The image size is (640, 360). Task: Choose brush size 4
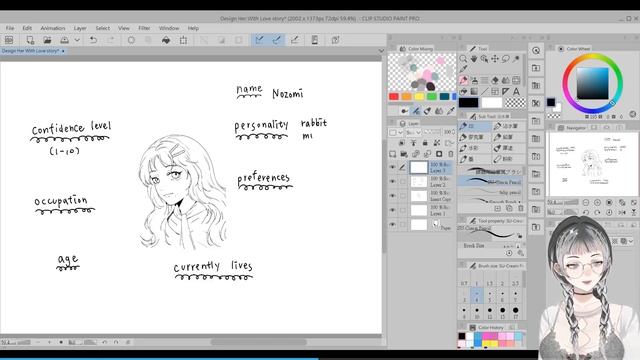[x=477, y=296]
